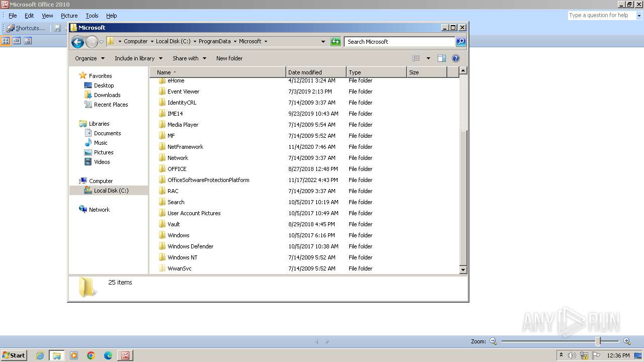Sort by Name column header
This screenshot has height=362, width=644.
217,72
